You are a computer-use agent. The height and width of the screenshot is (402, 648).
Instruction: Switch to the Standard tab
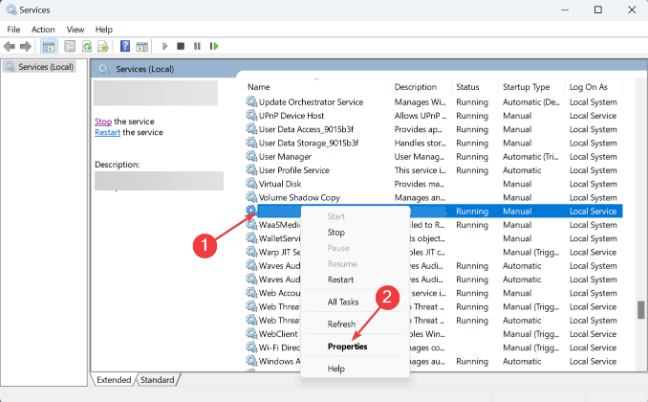click(x=157, y=380)
